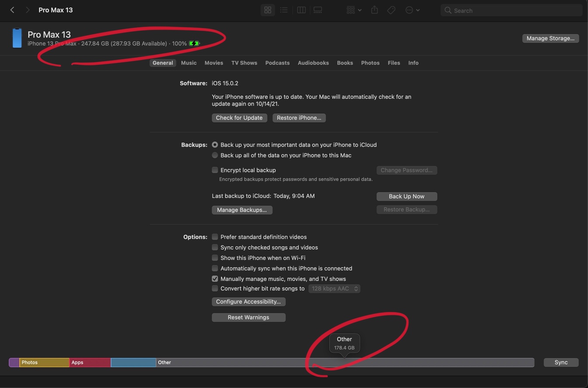
Task: Click the gray Other storage segment
Action: (345, 363)
